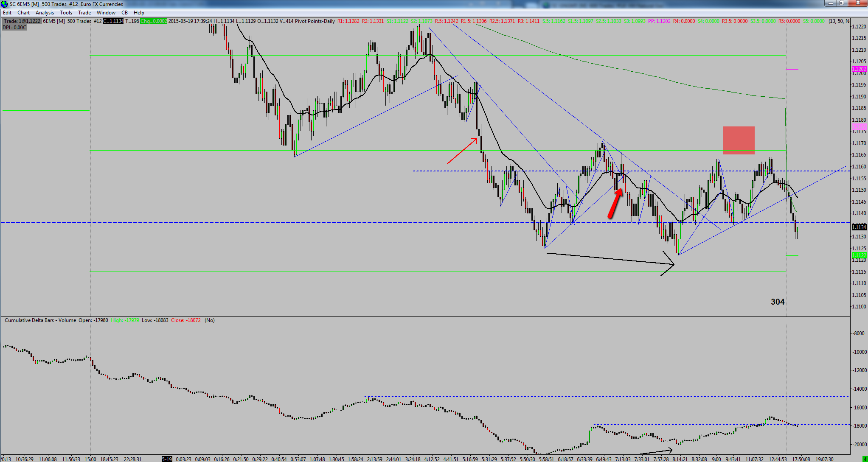
Task: Click the '304' countdown number on the chart
Action: pyautogui.click(x=778, y=302)
